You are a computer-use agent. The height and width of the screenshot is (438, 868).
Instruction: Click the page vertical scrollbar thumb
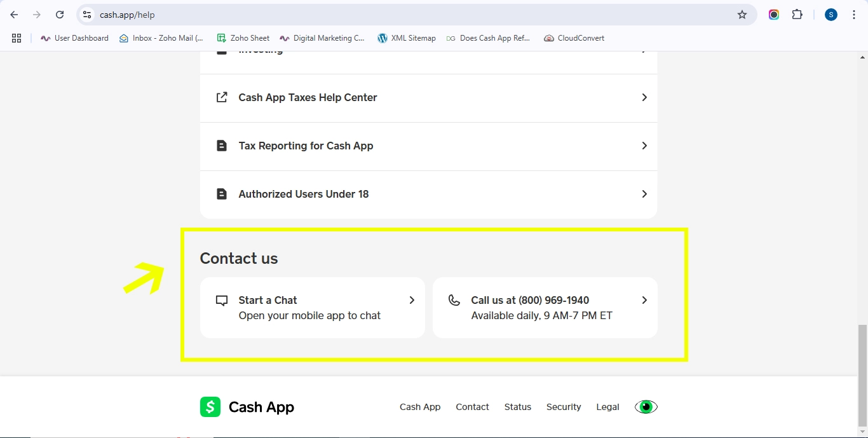tap(862, 375)
